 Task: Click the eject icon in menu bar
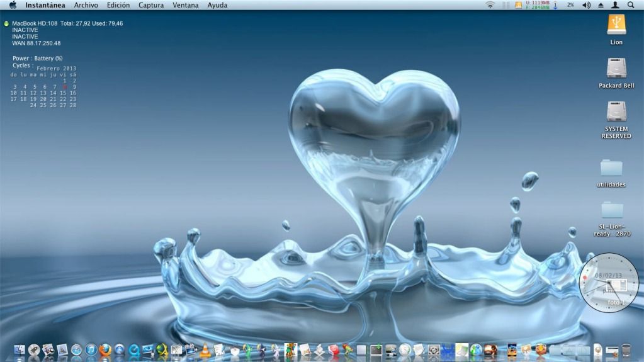click(601, 5)
